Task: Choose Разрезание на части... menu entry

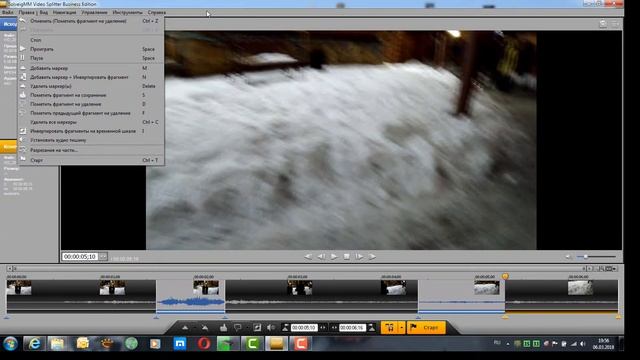Action: point(91,150)
